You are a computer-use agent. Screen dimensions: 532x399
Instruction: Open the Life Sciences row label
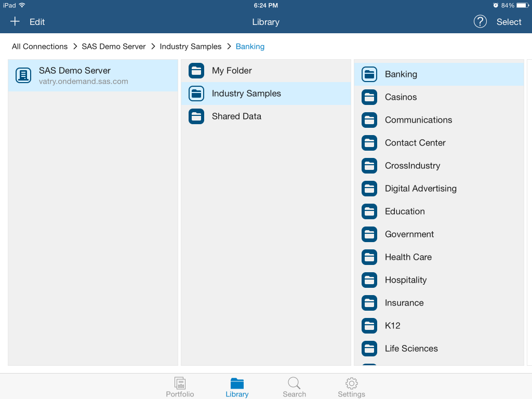pos(411,349)
